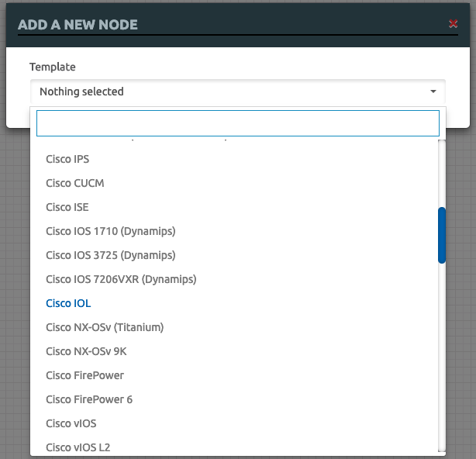Choose the highlighted Cisco IOL template
476x459 pixels.
click(234, 303)
